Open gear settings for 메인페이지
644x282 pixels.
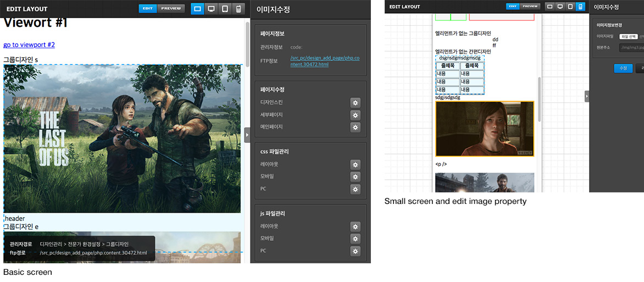356,127
